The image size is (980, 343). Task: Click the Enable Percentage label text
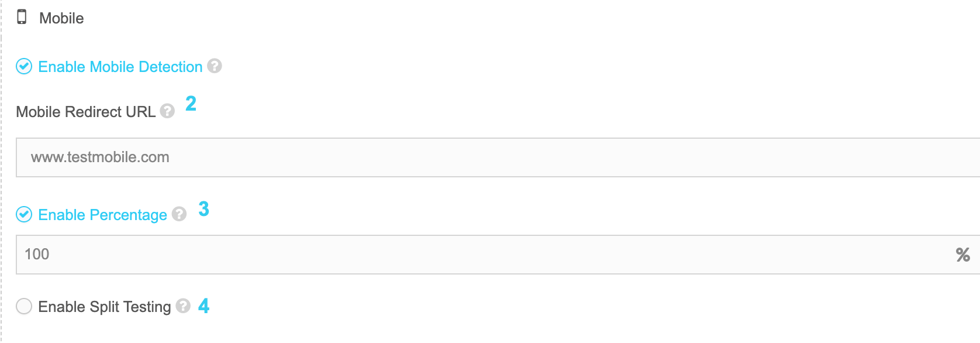(102, 215)
